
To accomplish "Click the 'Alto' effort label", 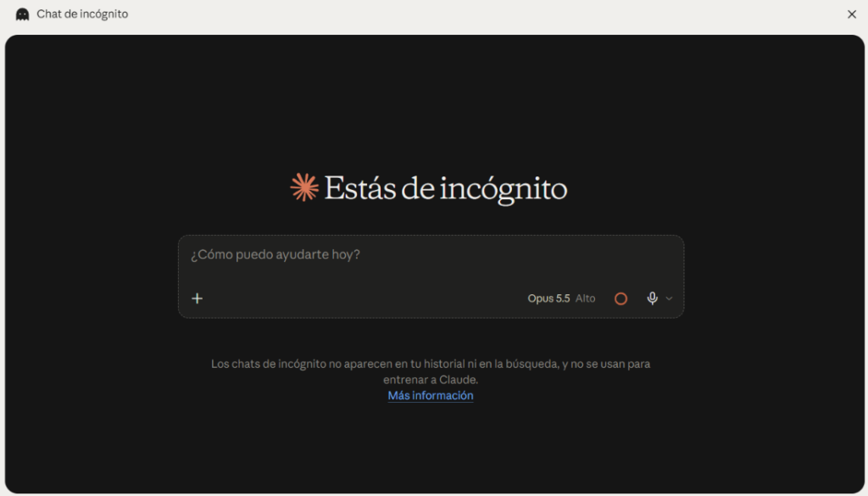I will coord(585,298).
